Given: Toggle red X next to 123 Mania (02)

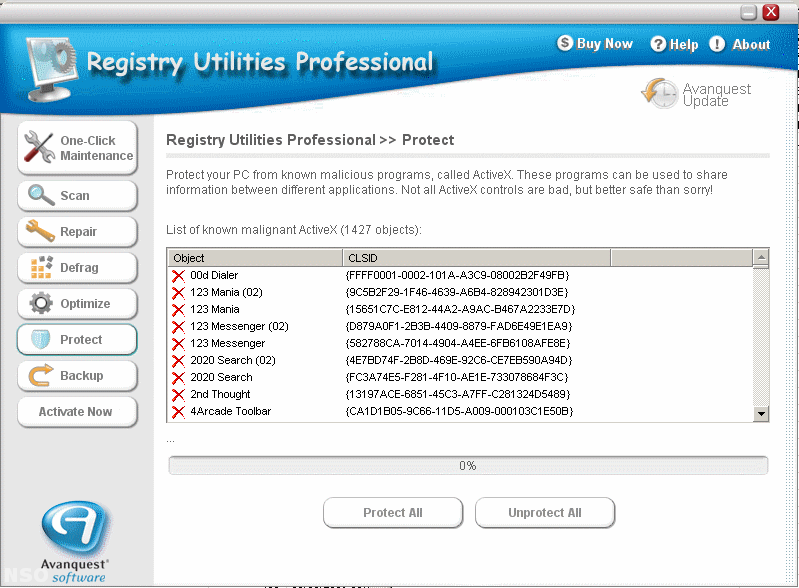Looking at the screenshot, I should pos(178,292).
